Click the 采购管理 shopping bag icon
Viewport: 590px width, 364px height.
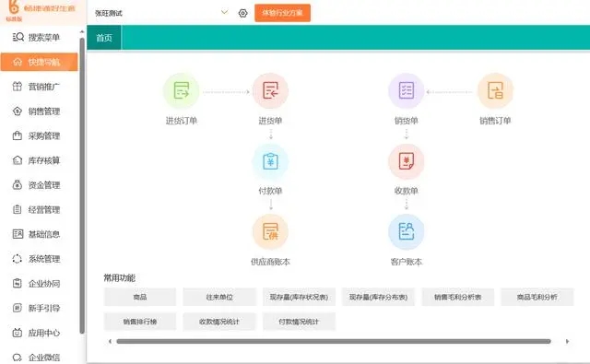[18, 135]
